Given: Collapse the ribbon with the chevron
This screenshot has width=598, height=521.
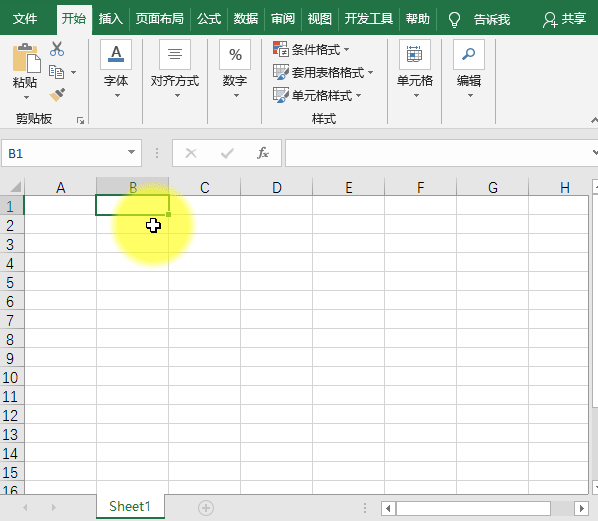Looking at the screenshot, I should pos(594,121).
